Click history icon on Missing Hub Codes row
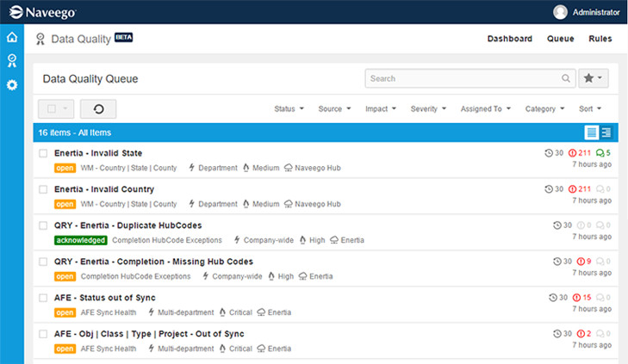Image resolution: width=628 pixels, height=364 pixels. tap(556, 262)
